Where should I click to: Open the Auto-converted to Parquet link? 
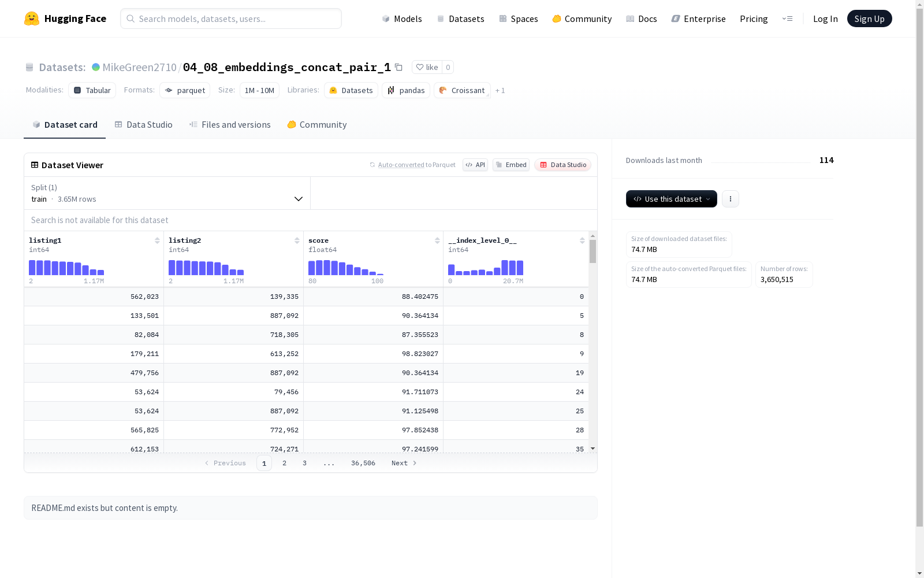point(417,165)
